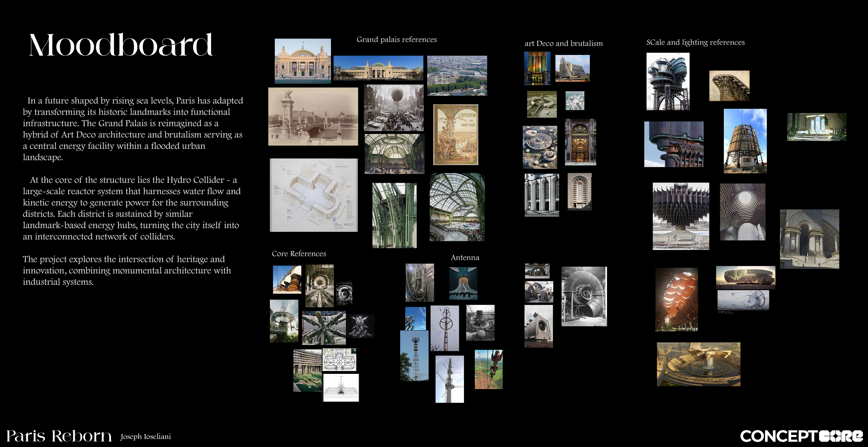Click the Antenna section label
868x447 pixels.
(465, 257)
